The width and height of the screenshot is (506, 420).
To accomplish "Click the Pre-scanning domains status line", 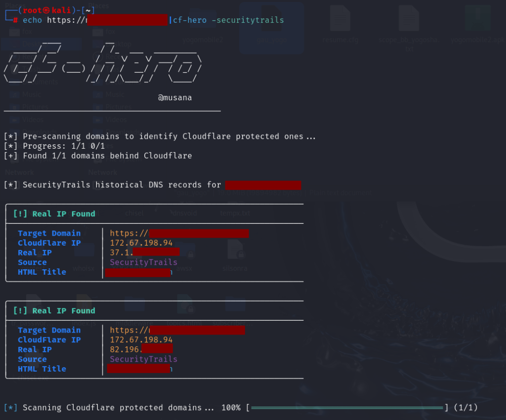I will [160, 136].
